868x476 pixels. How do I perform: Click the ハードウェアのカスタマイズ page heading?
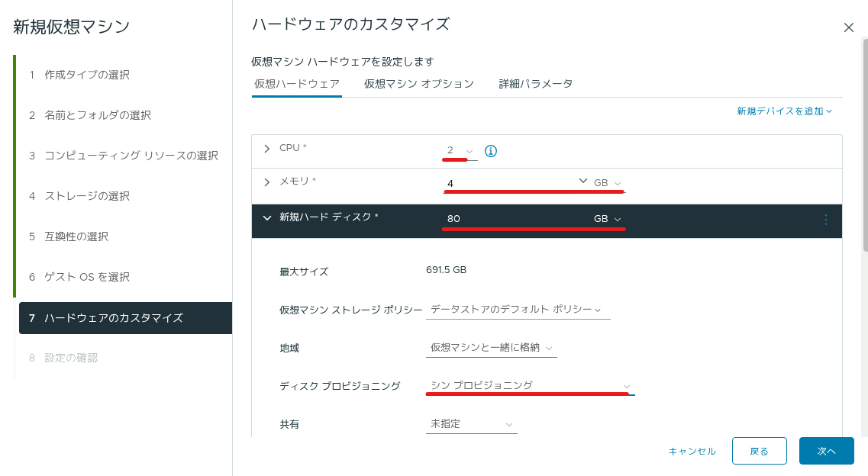(x=350, y=24)
